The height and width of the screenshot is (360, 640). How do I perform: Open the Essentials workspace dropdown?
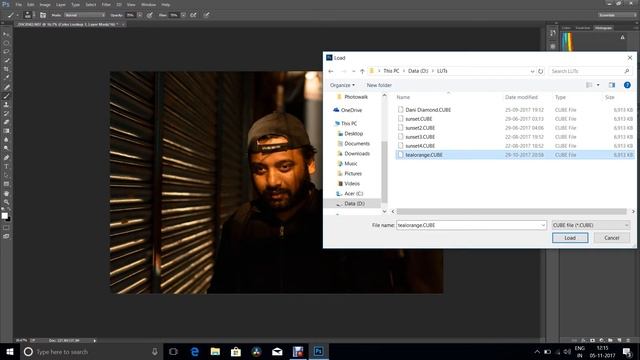617,15
